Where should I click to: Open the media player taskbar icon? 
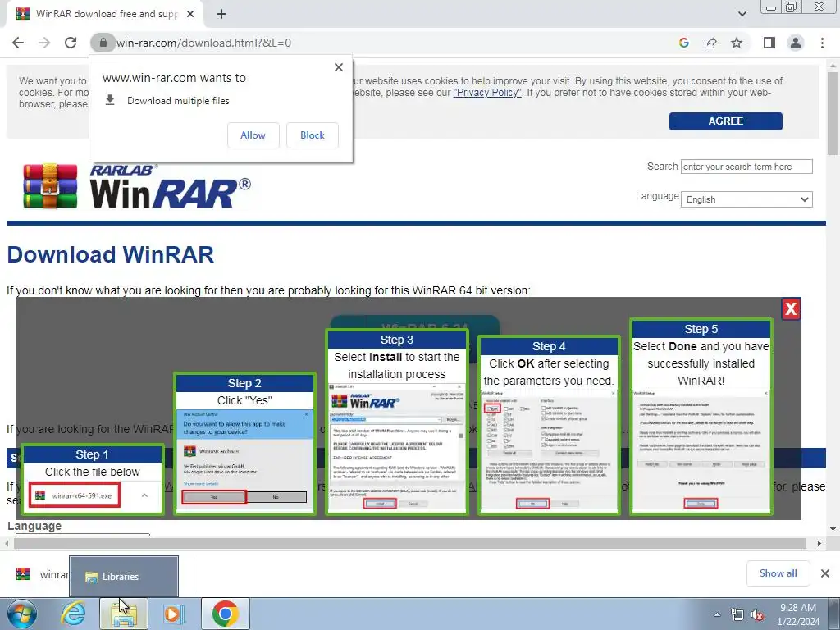click(173, 614)
